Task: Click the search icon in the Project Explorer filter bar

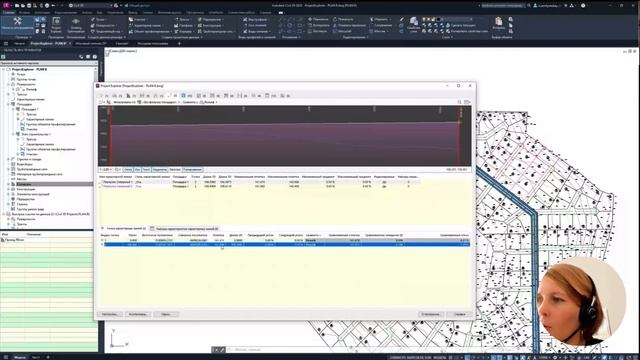Action: [x=460, y=102]
